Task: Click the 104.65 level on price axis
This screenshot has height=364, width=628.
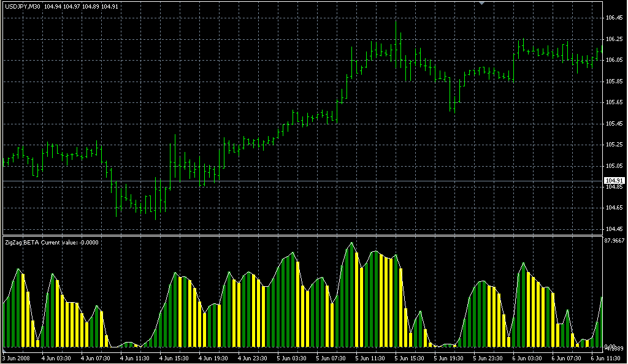Action: click(614, 208)
